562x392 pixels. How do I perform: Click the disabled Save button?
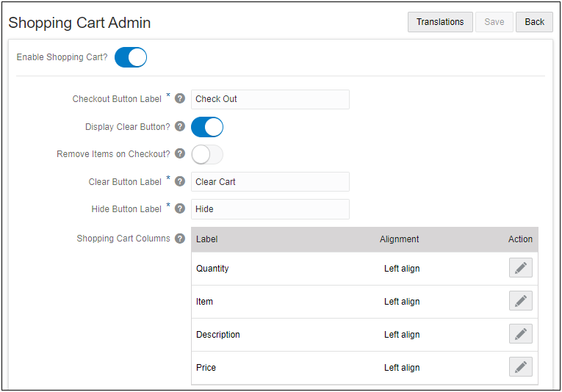point(494,22)
